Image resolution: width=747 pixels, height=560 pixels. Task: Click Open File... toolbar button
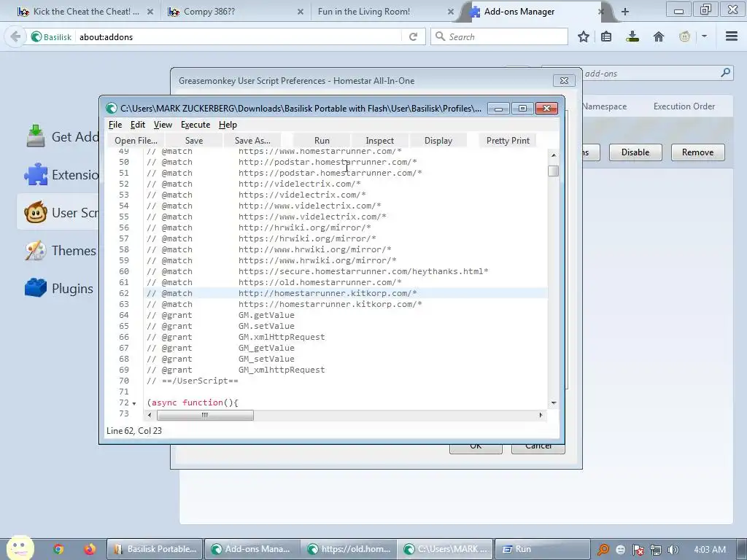(136, 141)
